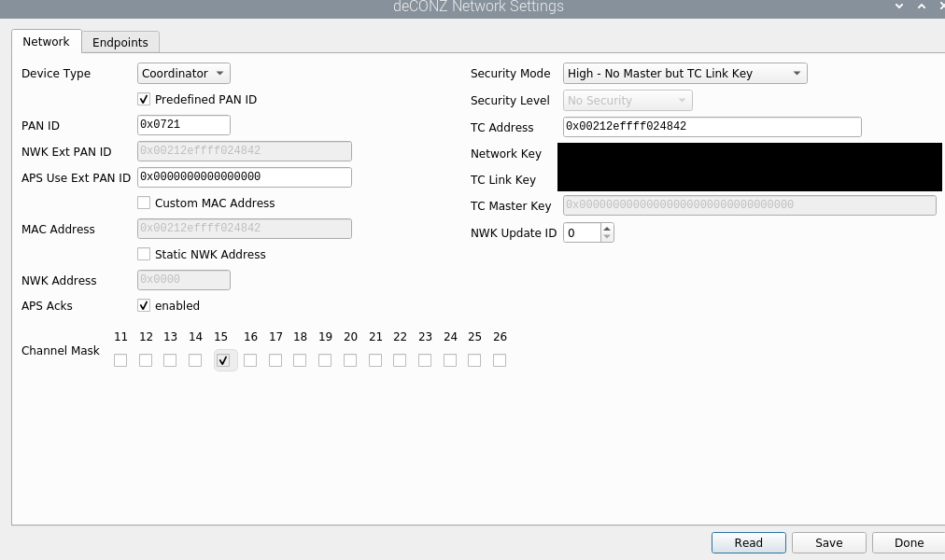Check channel 11 in Channel Mask
The width and height of the screenshot is (945, 560).
point(120,360)
